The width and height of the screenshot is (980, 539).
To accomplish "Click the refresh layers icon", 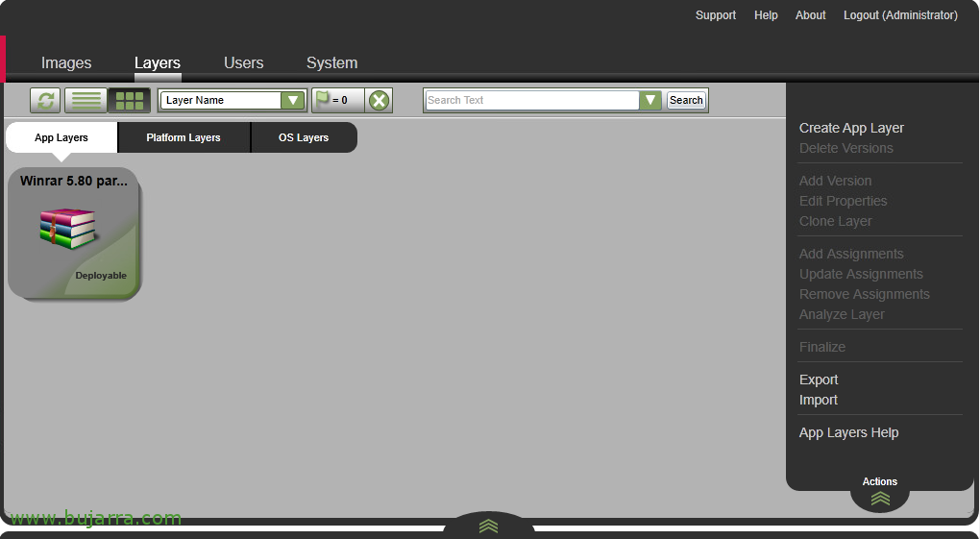I will click(x=45, y=100).
